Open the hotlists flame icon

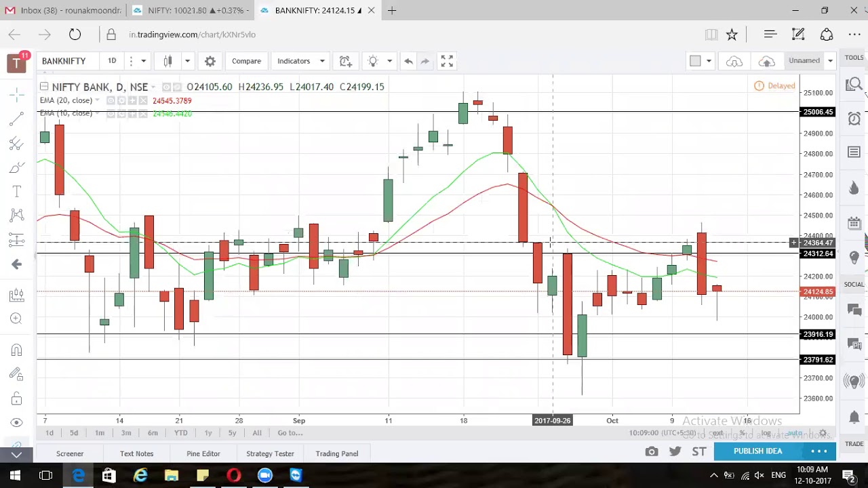click(x=854, y=188)
